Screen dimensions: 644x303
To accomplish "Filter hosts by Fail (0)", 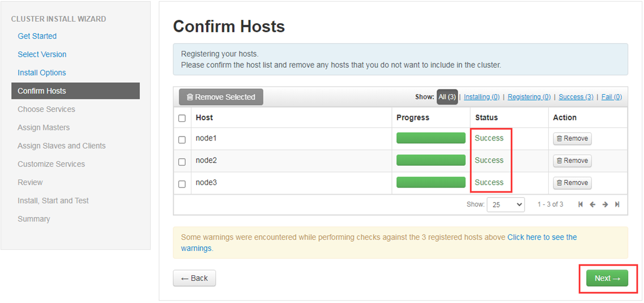I will 612,97.
